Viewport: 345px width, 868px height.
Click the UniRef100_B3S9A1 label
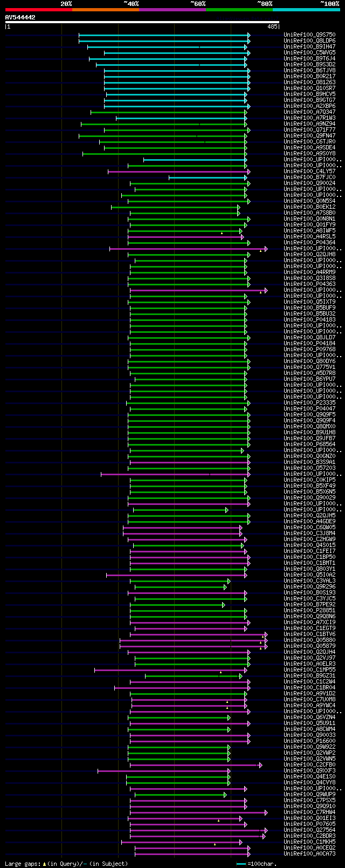[309, 462]
